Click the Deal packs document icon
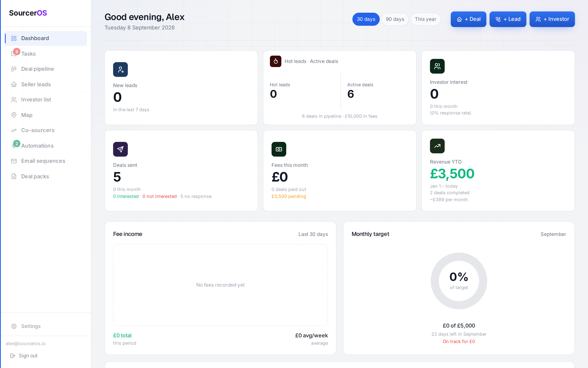This screenshot has width=588, height=368. 14,176
